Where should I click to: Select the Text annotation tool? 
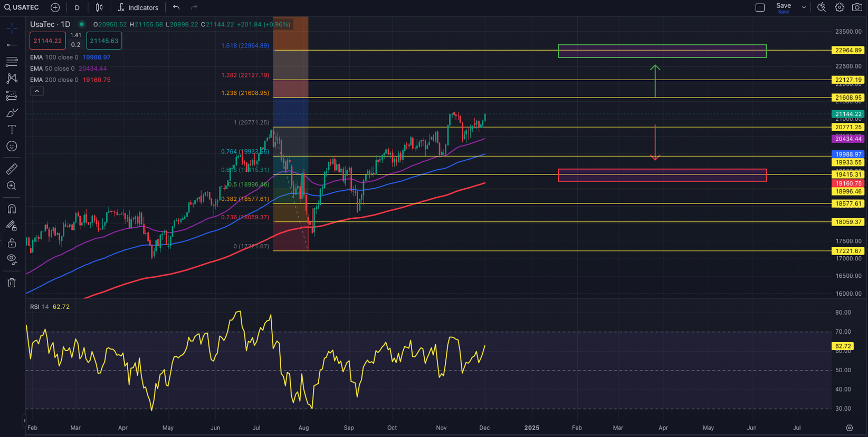point(12,130)
